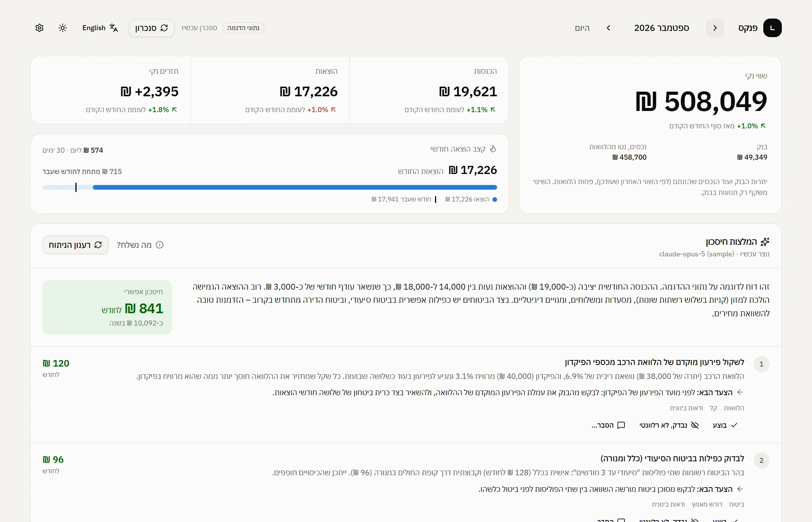Click the blue הוצאו legend dot

(495, 200)
